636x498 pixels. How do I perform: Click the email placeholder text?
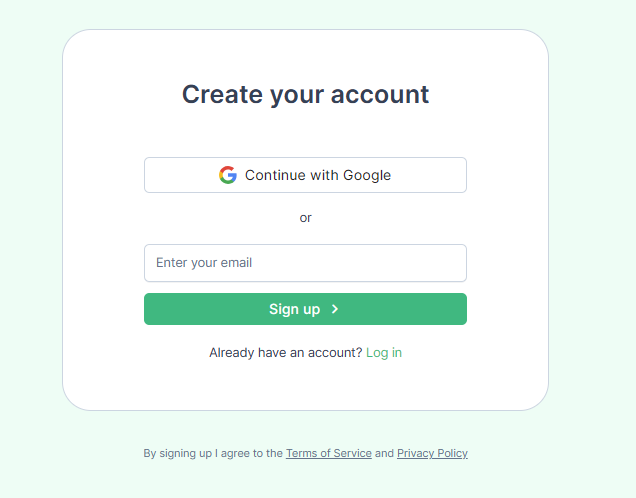point(204,263)
